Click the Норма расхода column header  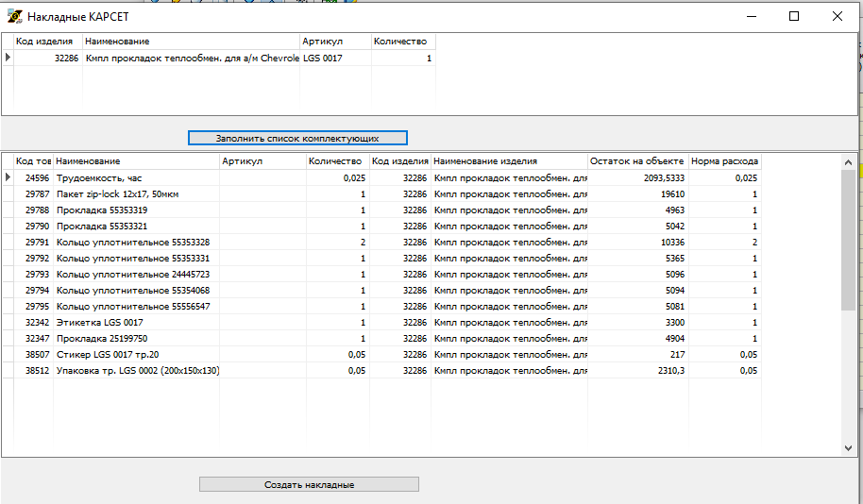(x=724, y=161)
